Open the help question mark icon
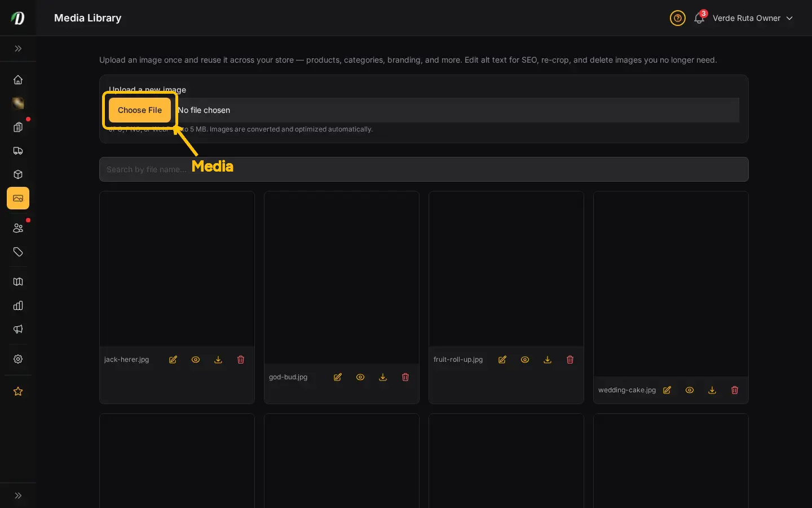 click(678, 18)
